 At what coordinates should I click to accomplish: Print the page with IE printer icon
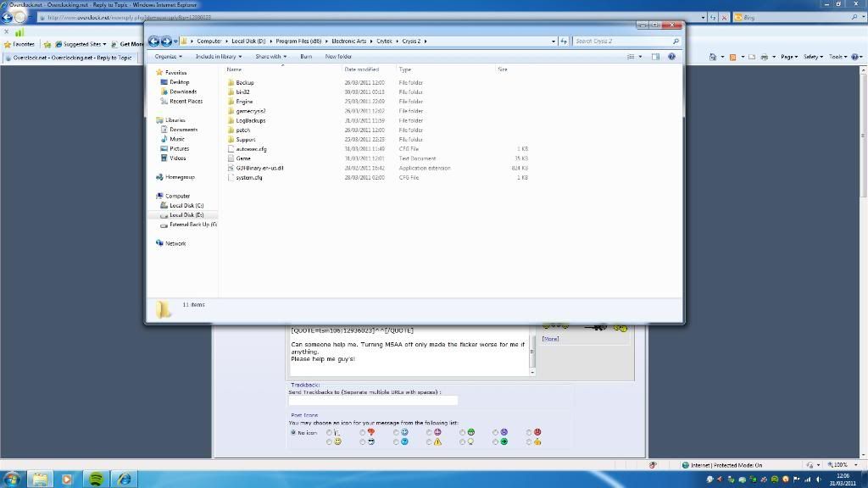coord(765,57)
